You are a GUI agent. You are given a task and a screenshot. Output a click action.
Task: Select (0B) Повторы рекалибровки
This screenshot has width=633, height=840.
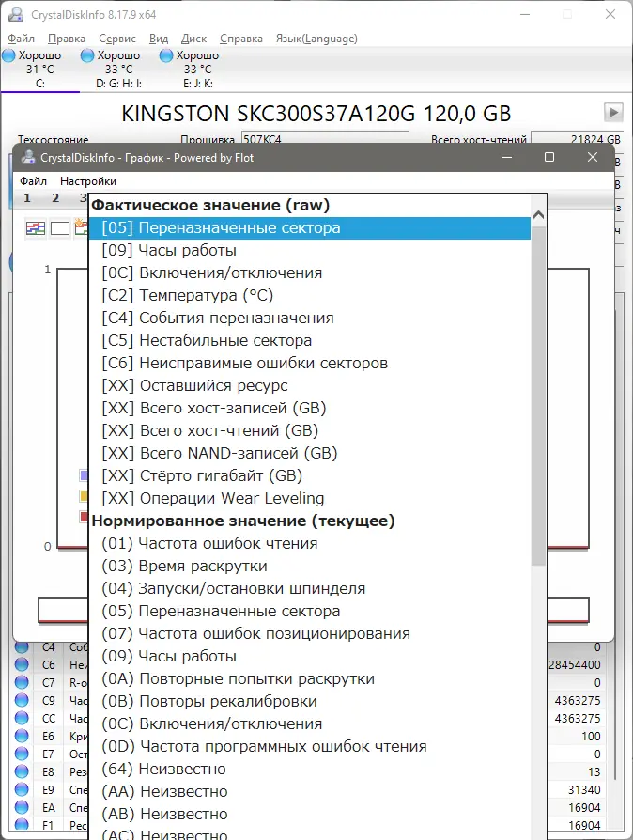[x=310, y=701]
